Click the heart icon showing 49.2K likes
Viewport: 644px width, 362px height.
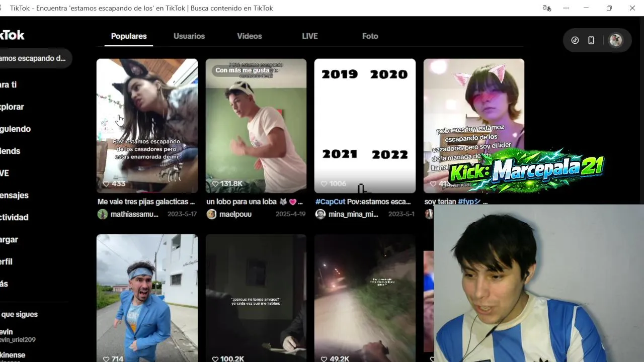324,359
